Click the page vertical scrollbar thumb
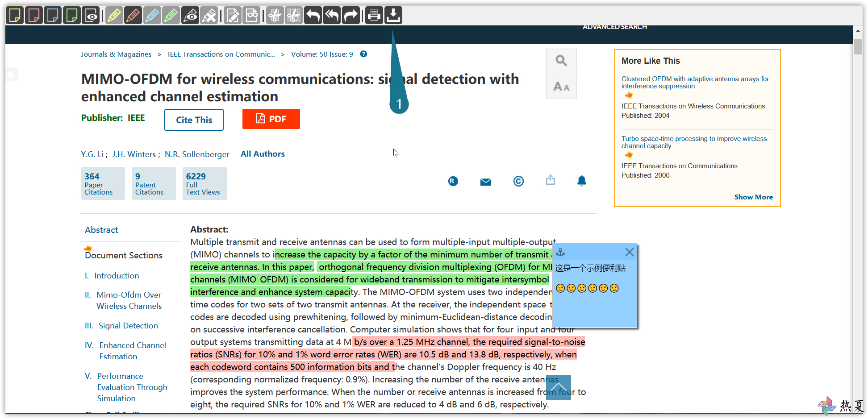 tap(858, 47)
